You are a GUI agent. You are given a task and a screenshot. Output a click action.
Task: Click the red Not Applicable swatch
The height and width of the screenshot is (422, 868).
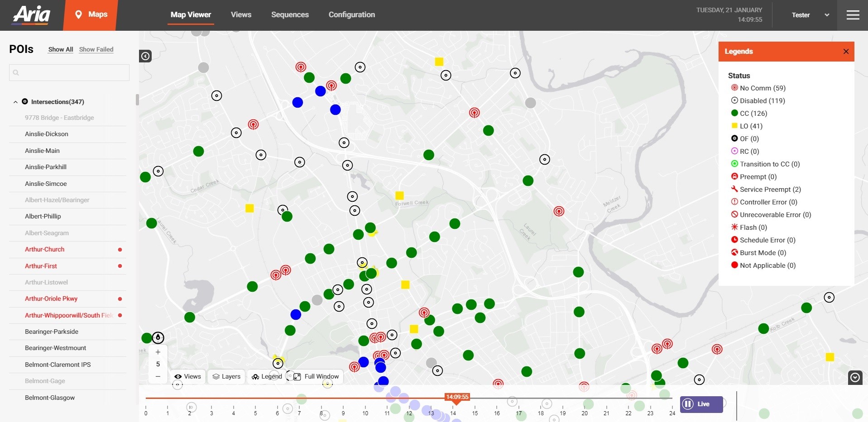pyautogui.click(x=734, y=265)
